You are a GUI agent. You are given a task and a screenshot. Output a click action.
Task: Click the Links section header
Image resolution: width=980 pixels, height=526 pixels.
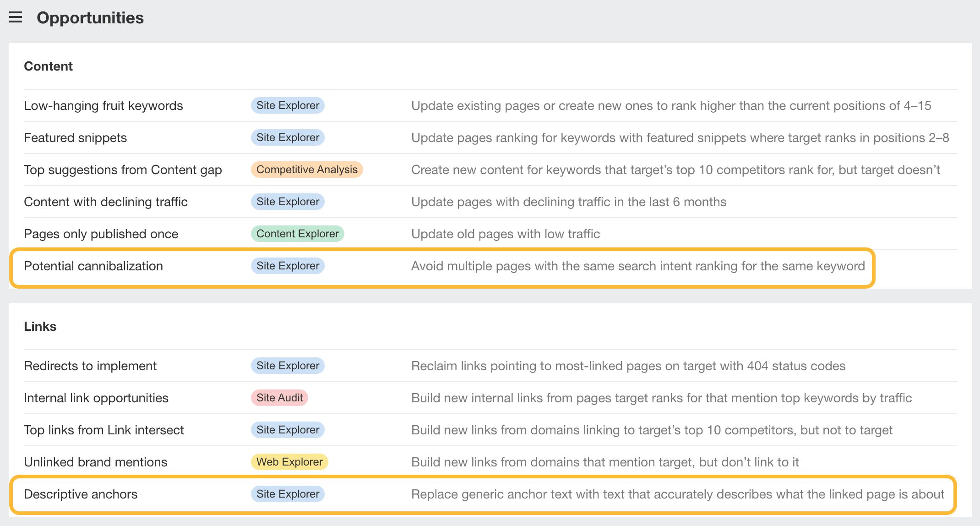(x=40, y=326)
